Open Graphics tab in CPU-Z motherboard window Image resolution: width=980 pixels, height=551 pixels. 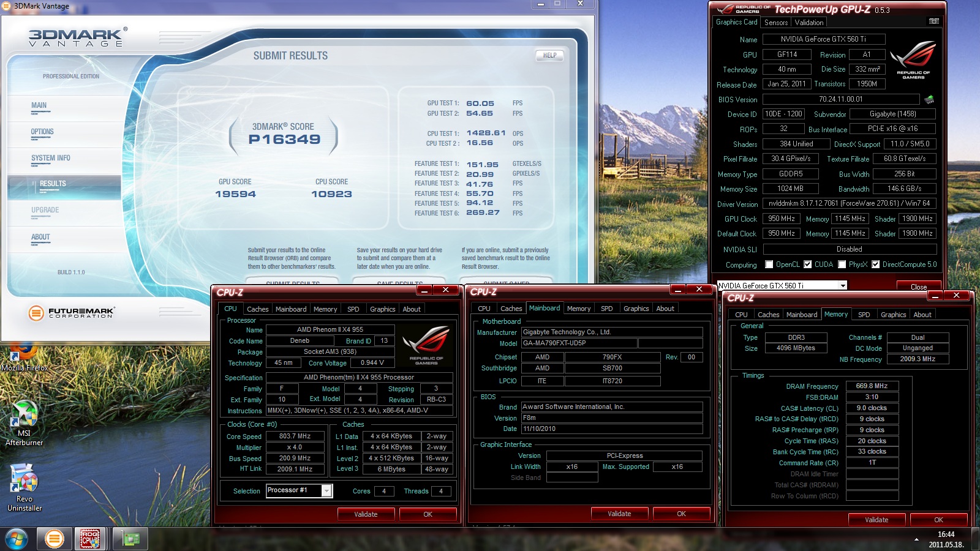point(636,309)
